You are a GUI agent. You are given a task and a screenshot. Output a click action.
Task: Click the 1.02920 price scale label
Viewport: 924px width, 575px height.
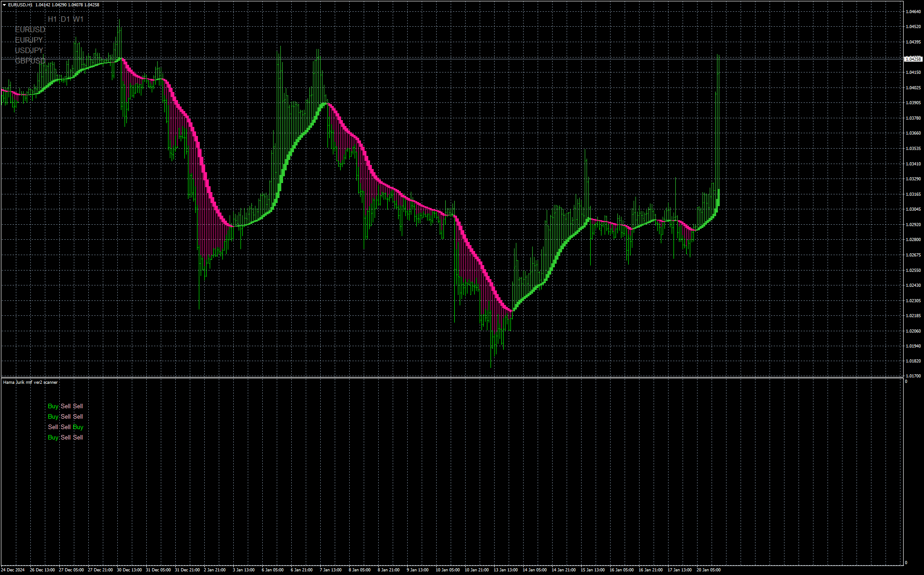click(913, 225)
